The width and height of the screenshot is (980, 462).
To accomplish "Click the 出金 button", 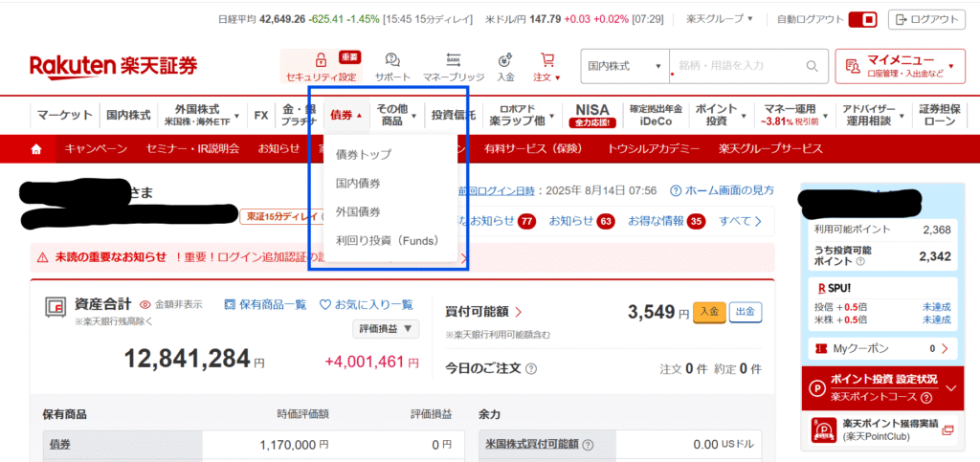I will click(x=746, y=311).
